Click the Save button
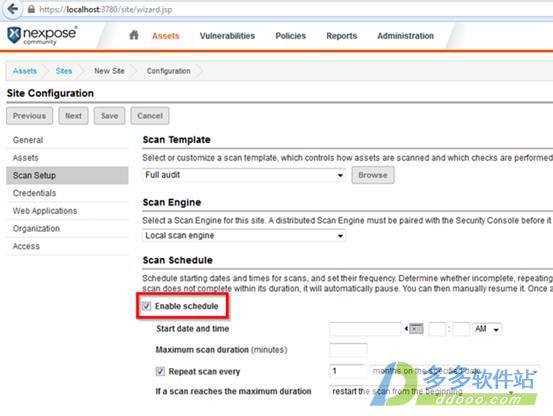The image size is (553, 416). pyautogui.click(x=109, y=116)
